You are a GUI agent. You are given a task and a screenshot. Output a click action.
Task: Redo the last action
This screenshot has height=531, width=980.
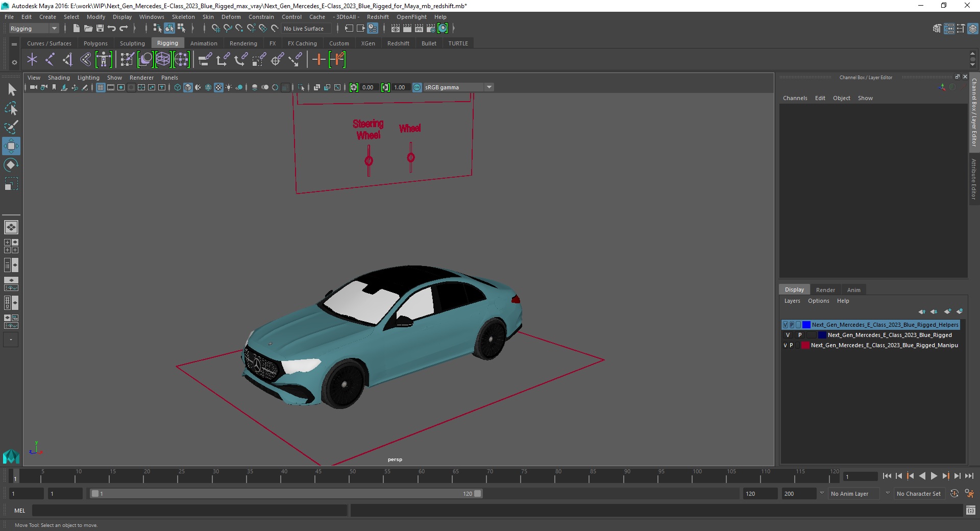coord(124,29)
